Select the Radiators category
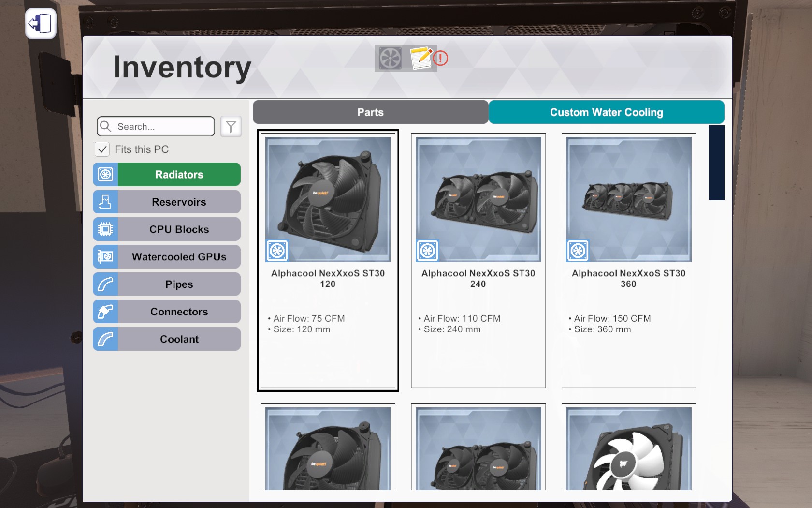 pyautogui.click(x=167, y=175)
